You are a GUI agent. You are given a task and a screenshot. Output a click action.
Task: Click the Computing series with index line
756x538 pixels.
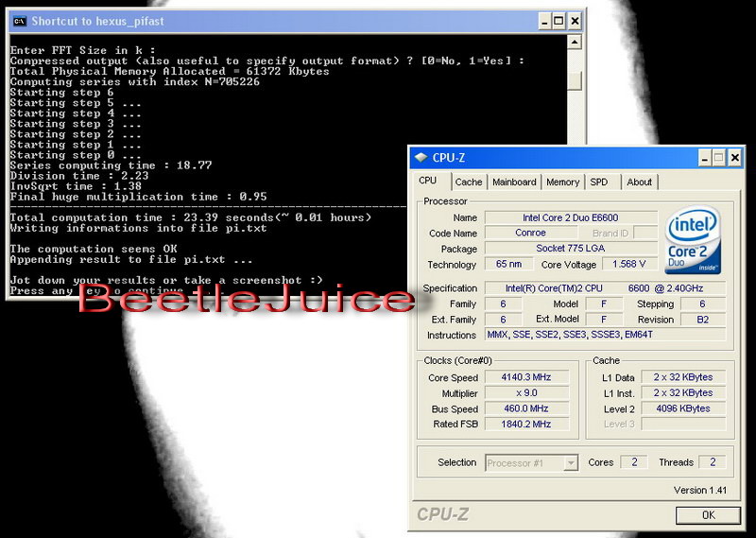click(135, 82)
